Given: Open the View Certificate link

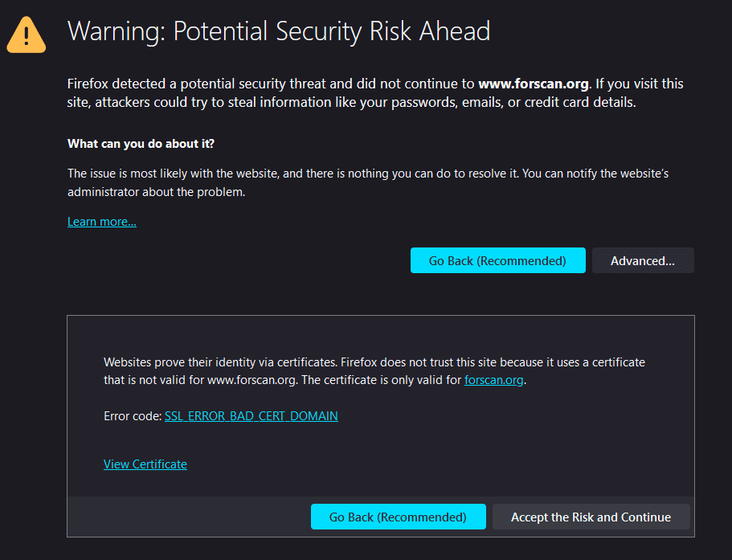Looking at the screenshot, I should [145, 464].
